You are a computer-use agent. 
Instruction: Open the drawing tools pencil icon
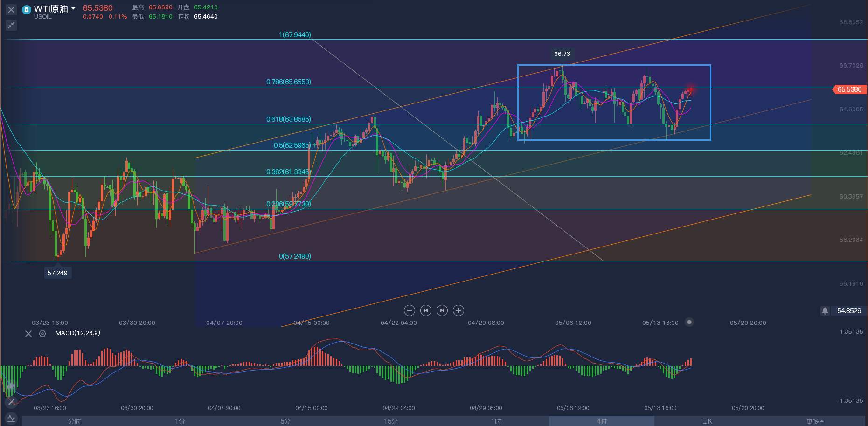coord(11,401)
